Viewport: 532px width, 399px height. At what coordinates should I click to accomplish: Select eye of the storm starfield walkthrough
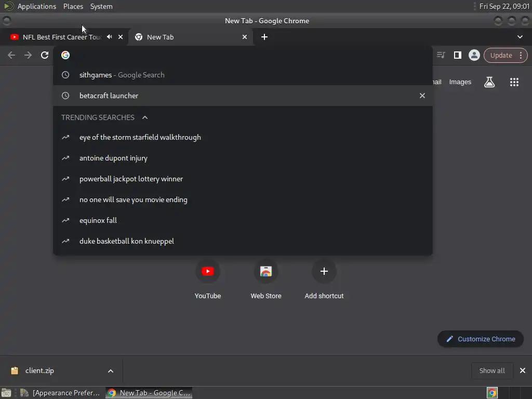tap(243, 137)
